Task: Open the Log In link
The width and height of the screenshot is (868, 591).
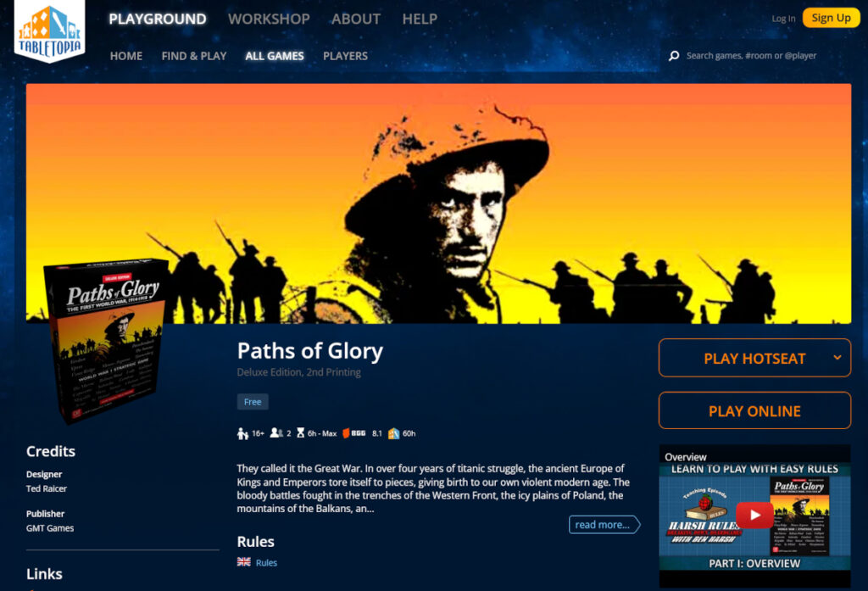Action: click(x=783, y=19)
